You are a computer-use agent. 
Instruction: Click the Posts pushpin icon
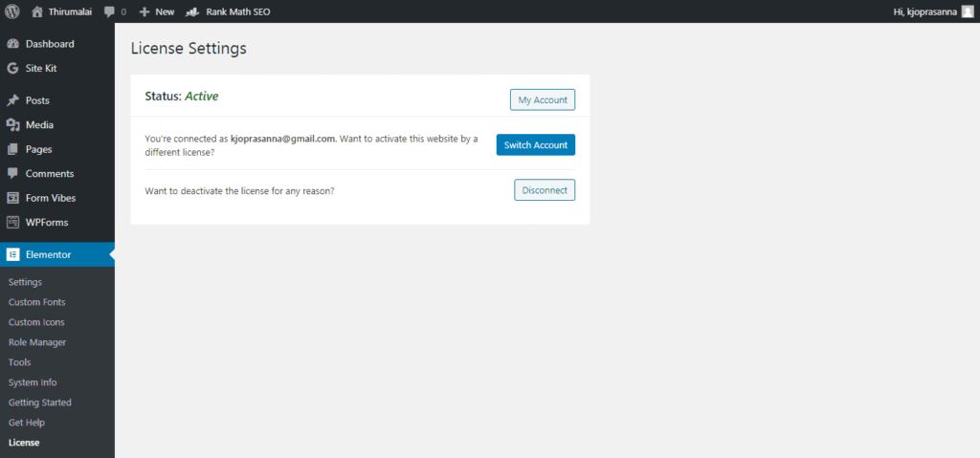[x=13, y=100]
